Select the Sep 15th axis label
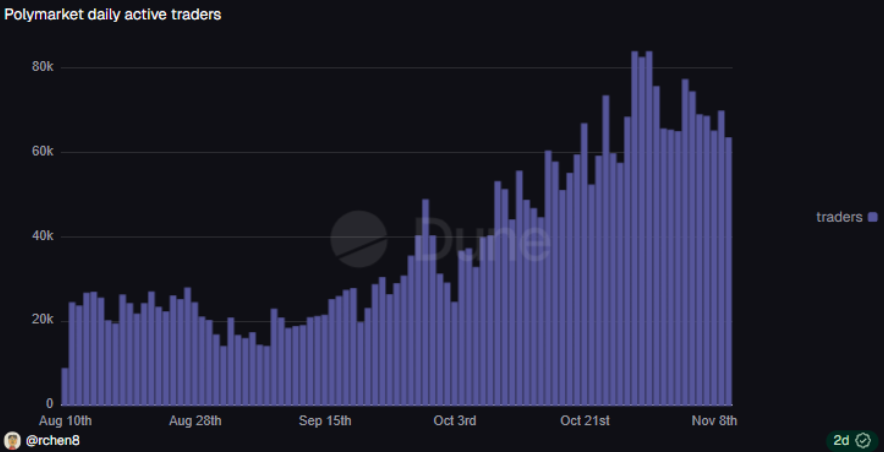The height and width of the screenshot is (452, 884). click(325, 421)
